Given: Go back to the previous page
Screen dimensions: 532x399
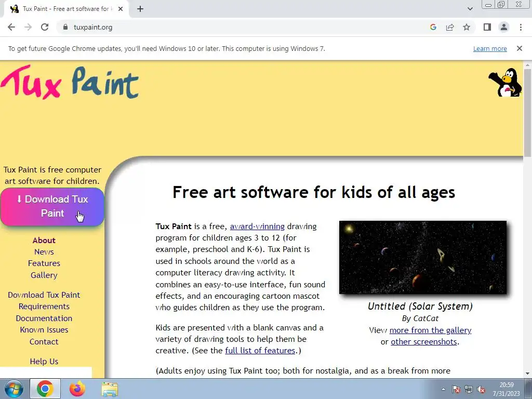Looking at the screenshot, I should (x=11, y=27).
